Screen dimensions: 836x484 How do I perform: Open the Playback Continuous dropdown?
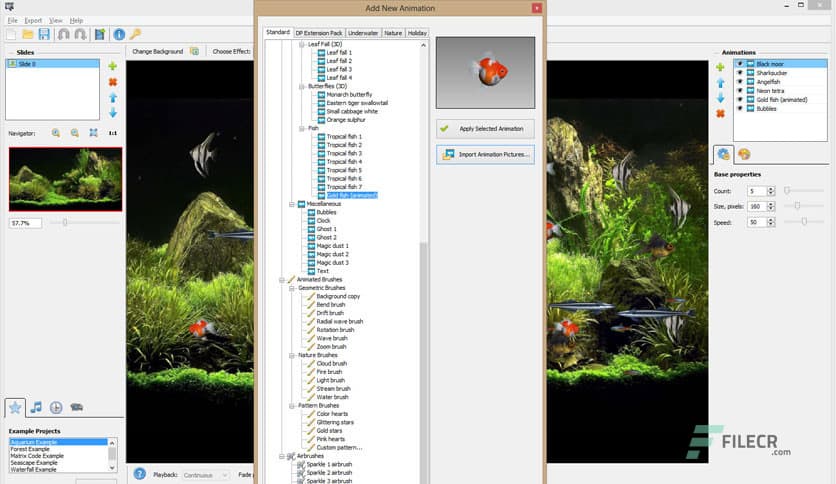tap(205, 475)
